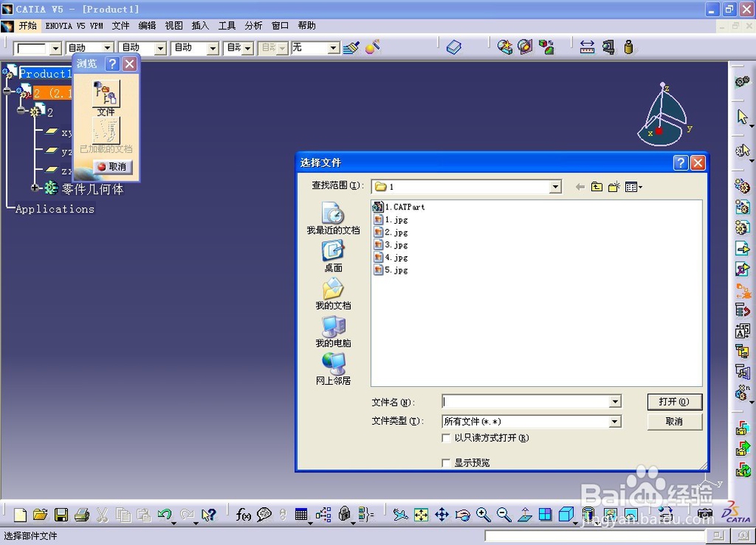Image resolution: width=756 pixels, height=545 pixels.
Task: Open the ENOVIA V5 VPM menu
Action: pos(74,26)
